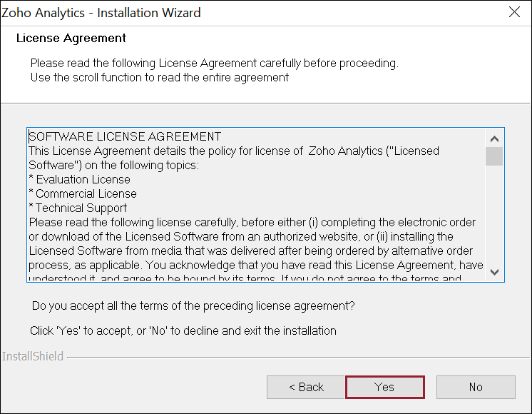Click the InstallShield label
This screenshot has width=532, height=414.
point(33,356)
